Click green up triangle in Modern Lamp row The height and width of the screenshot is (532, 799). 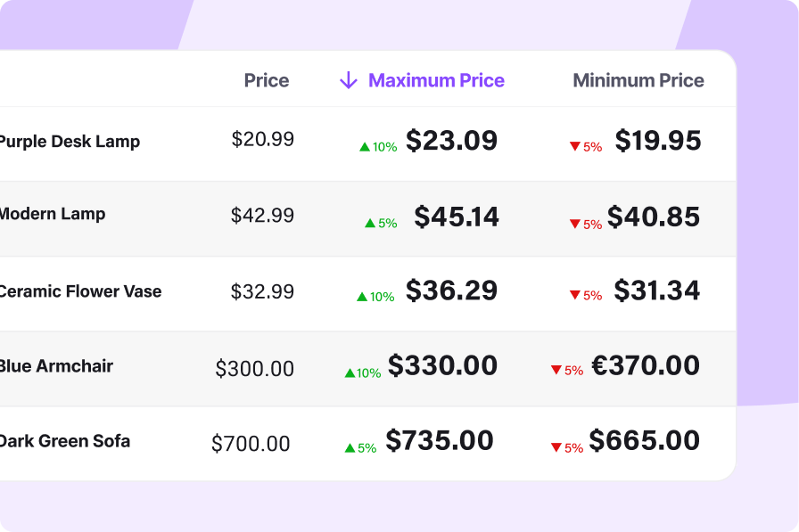[x=370, y=224]
